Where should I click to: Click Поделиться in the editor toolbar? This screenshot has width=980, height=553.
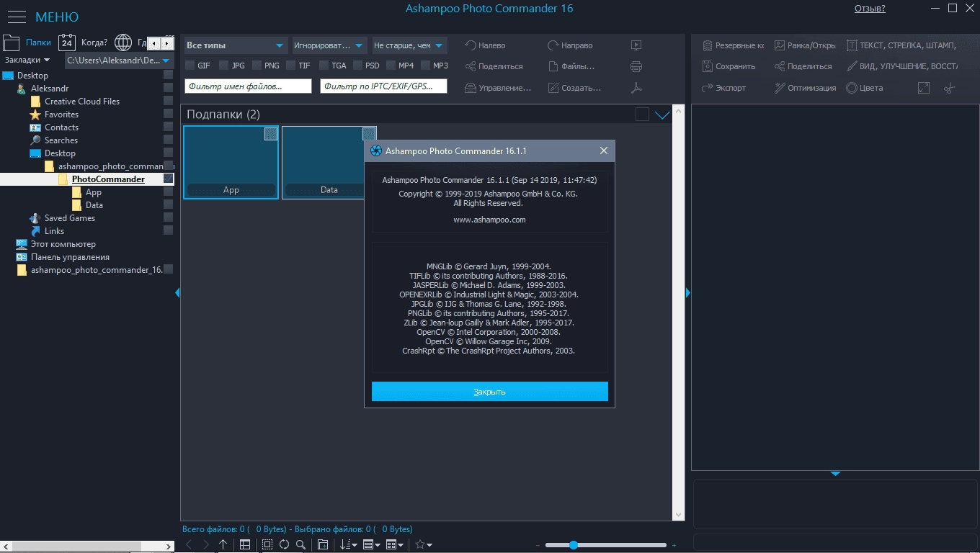click(803, 66)
